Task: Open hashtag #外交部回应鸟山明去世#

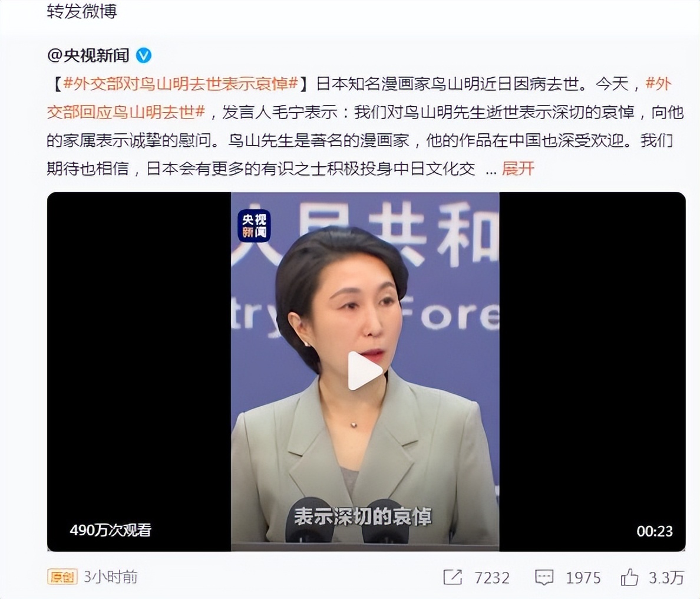Action: [x=359, y=97]
